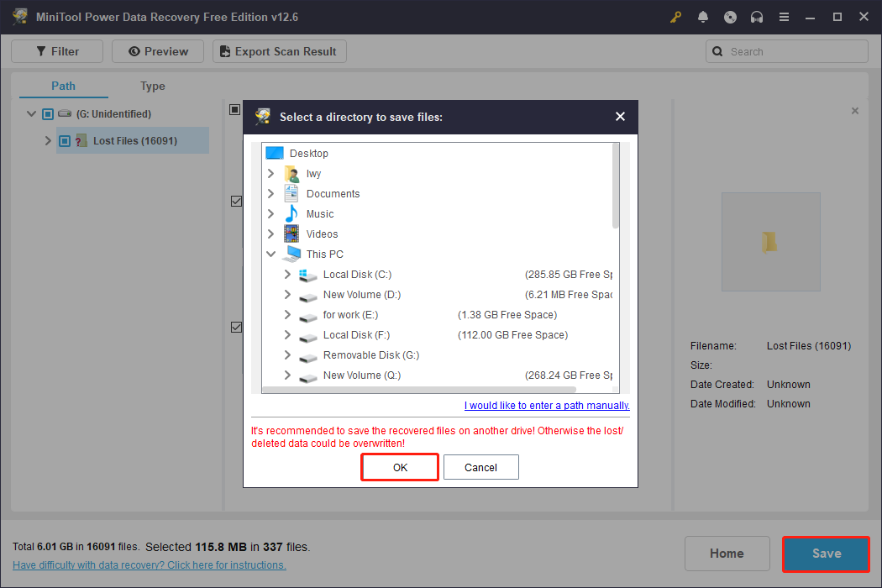The width and height of the screenshot is (882, 588).
Task: Open notifications via the bell icon
Action: pyautogui.click(x=703, y=16)
